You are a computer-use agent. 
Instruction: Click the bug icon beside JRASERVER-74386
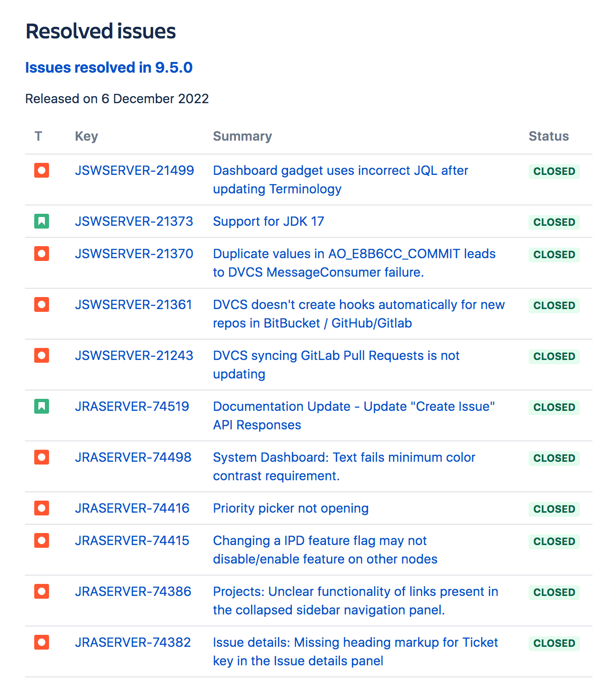point(42,592)
